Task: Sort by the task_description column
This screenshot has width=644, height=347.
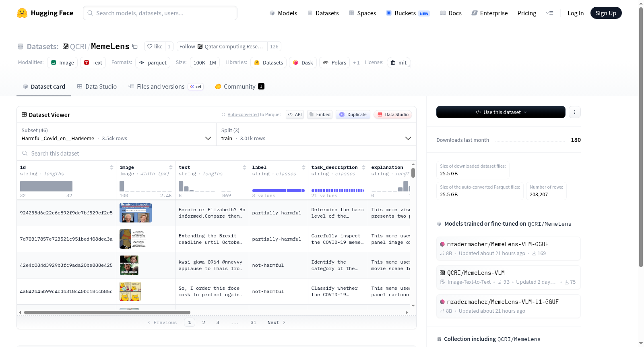Action: (363, 167)
